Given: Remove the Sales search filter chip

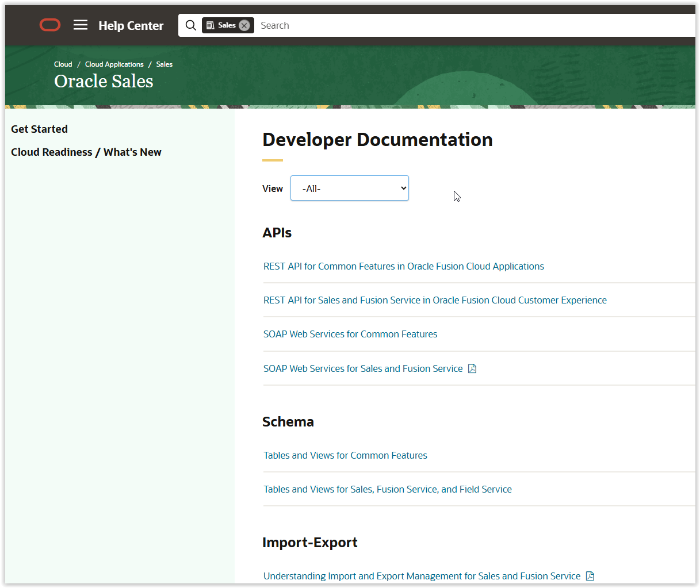Looking at the screenshot, I should 244,25.
